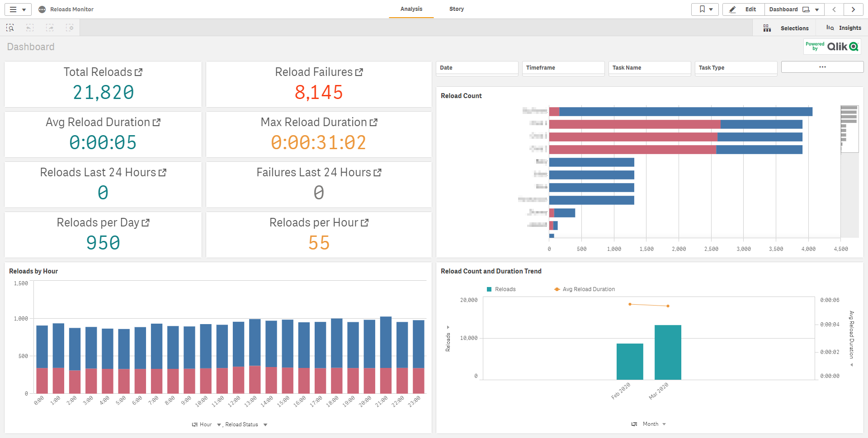Click the step back selection icon
Viewport: 868px width, 438px height.
(x=30, y=28)
